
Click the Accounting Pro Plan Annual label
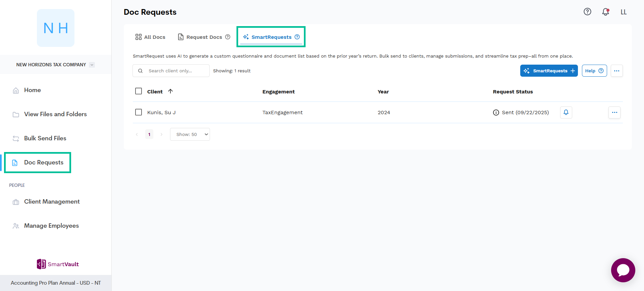(56, 283)
